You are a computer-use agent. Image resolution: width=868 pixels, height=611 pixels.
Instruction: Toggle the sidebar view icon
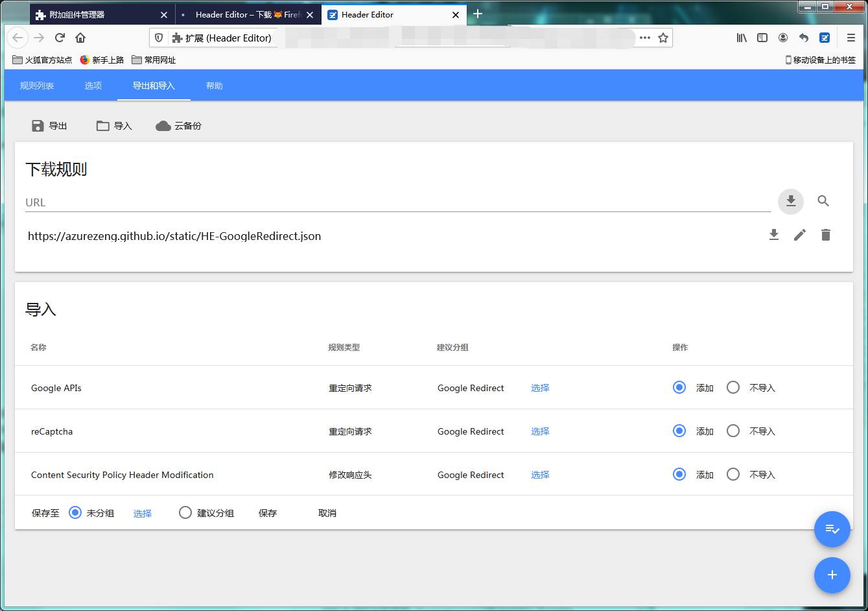coord(762,38)
